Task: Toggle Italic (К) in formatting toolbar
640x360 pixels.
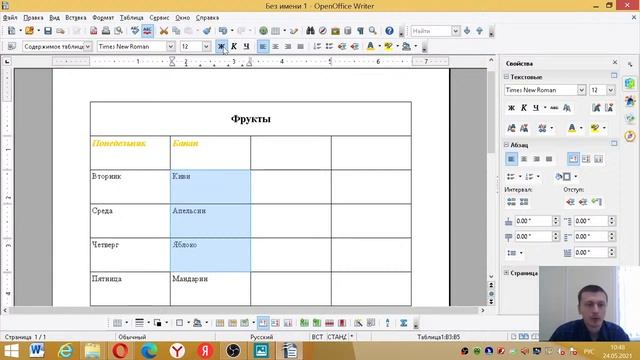Action: [234, 47]
